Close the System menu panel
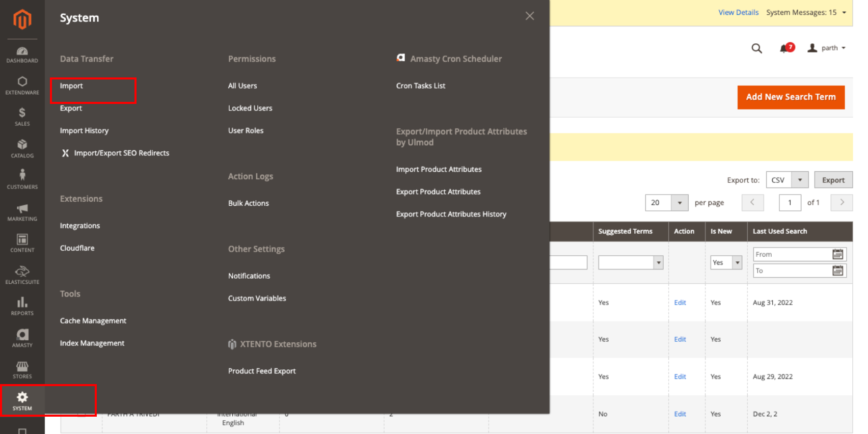The width and height of the screenshot is (868, 434). coord(530,16)
